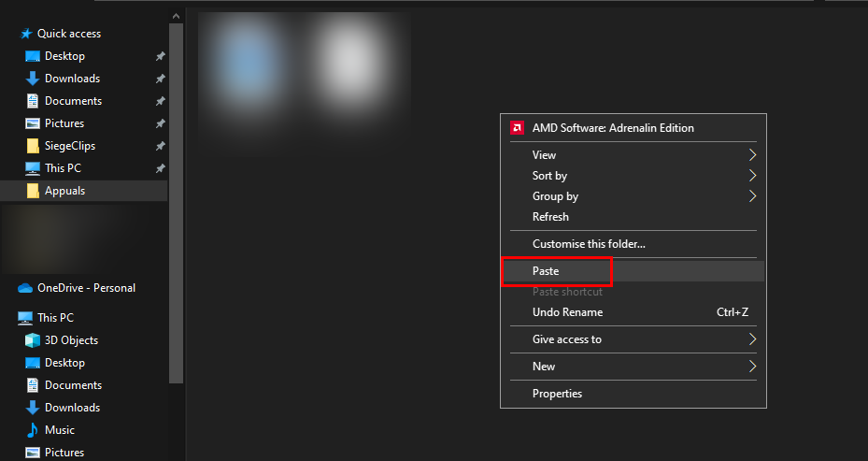Screen dimensions: 868x461
Task: Select the SiegeClips folder icon
Action: 33,146
